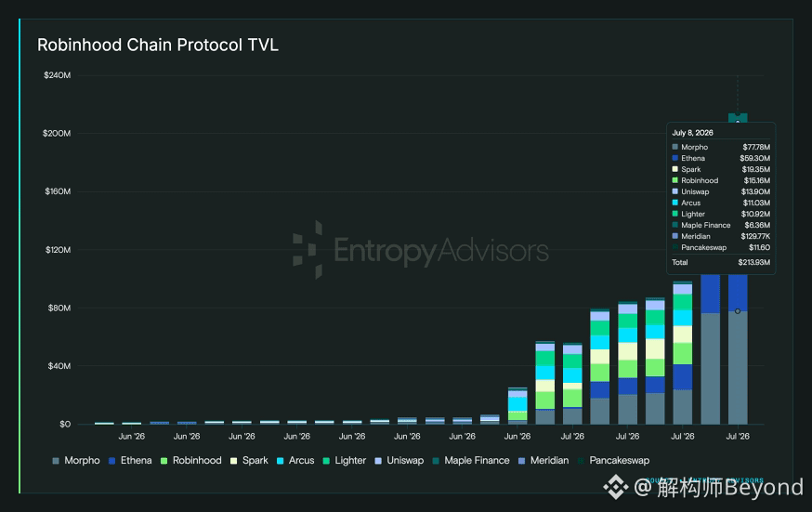Click the Ethena color square in tooltip
This screenshot has height=512, width=812.
pos(674,158)
